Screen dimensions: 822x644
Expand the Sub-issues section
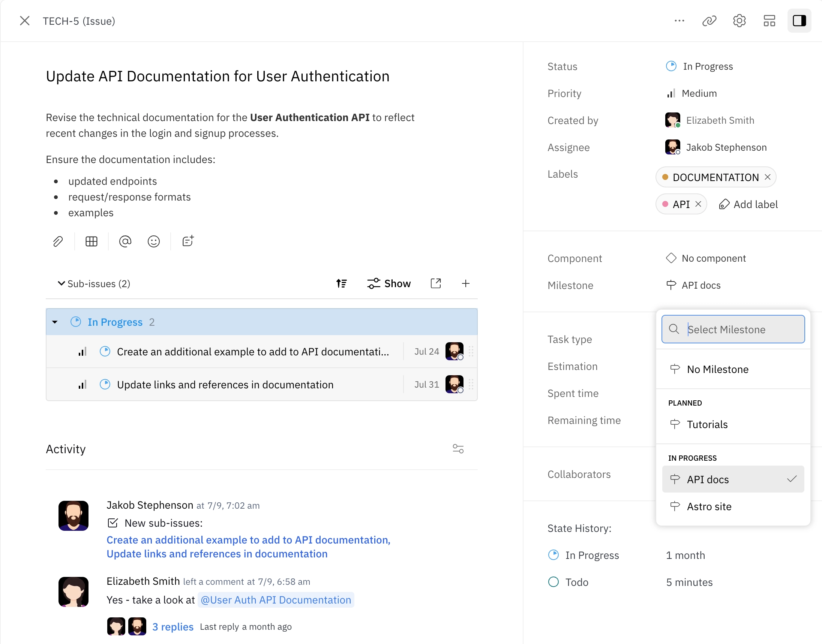(x=60, y=284)
